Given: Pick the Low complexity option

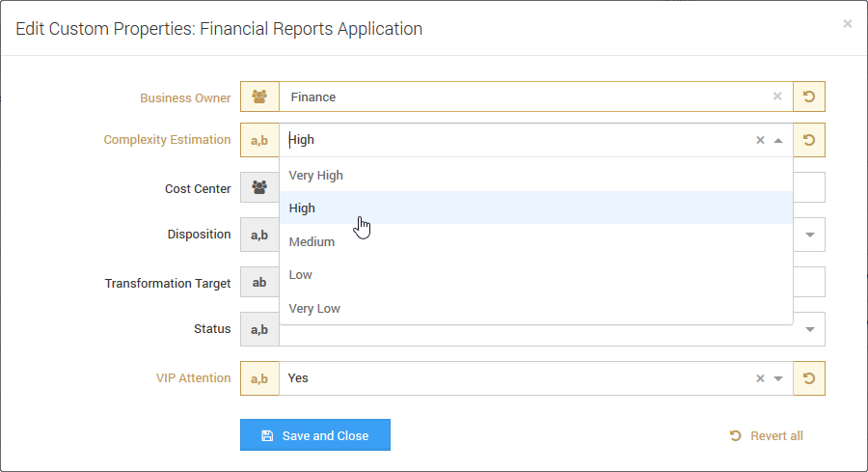Looking at the screenshot, I should [x=536, y=275].
